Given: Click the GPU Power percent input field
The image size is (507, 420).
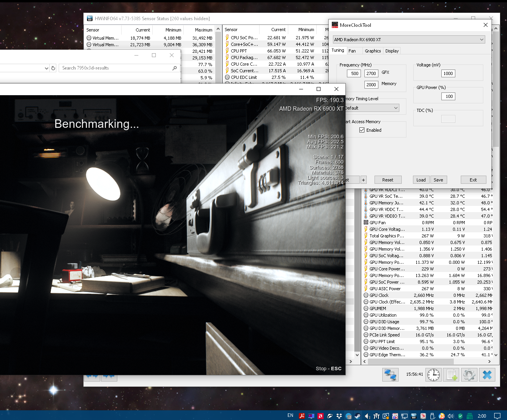Looking at the screenshot, I should coord(449,96).
